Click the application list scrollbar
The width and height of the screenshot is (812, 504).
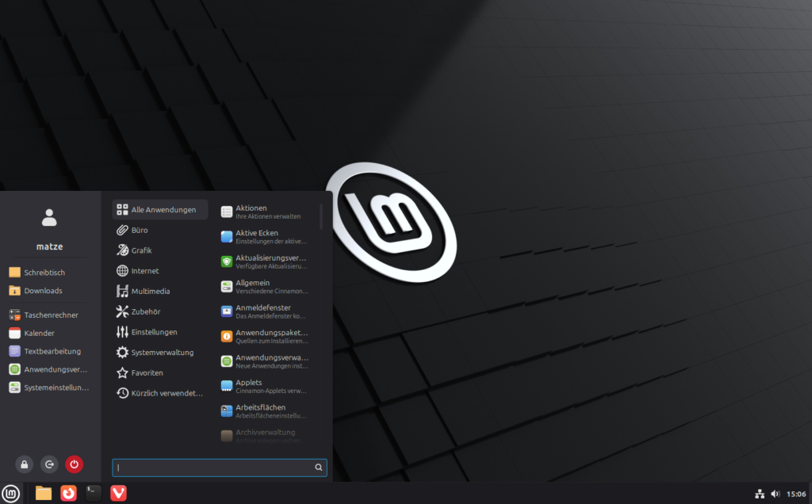pyautogui.click(x=321, y=216)
